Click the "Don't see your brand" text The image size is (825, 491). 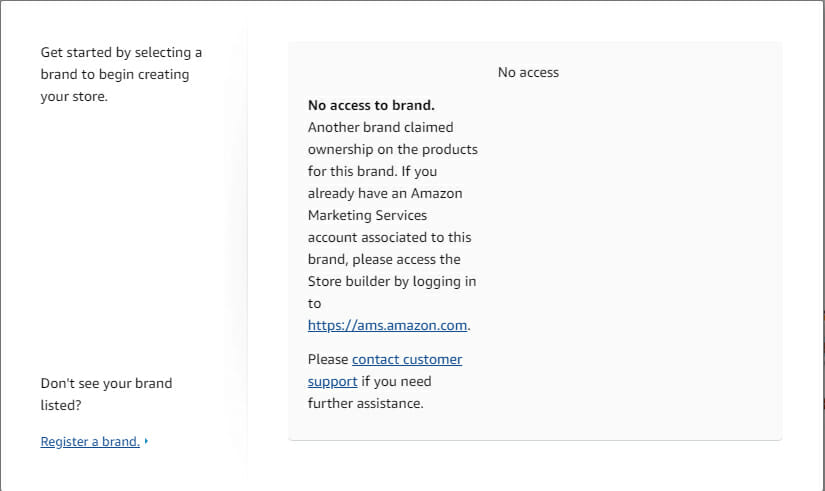106,383
